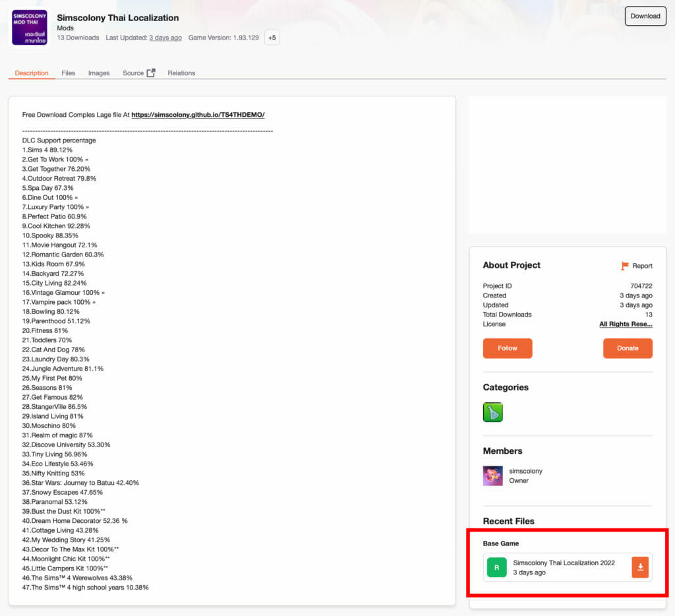Click '47.The Sims 4 high school years 10.38%'
The width and height of the screenshot is (675, 616).
click(85, 587)
